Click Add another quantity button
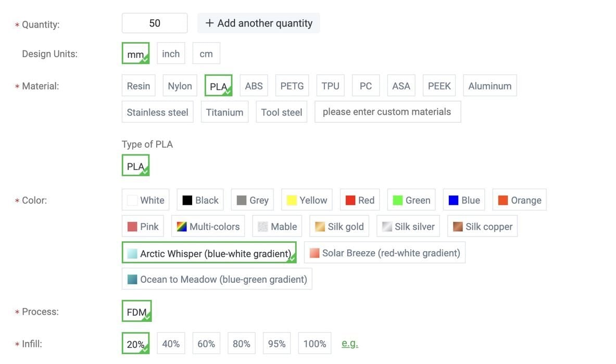The image size is (616, 364). pos(259,23)
